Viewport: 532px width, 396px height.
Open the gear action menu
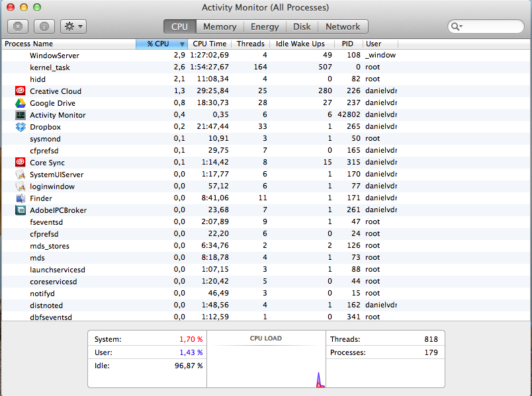73,26
